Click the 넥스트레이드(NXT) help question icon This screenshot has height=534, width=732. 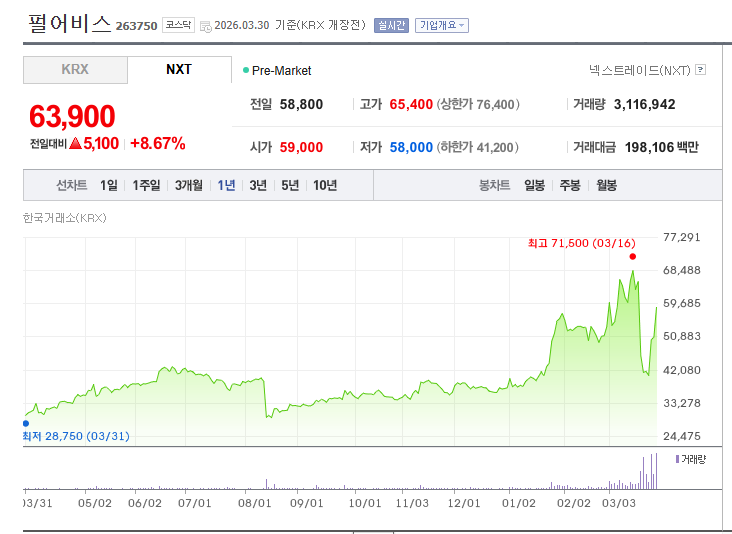click(x=700, y=70)
